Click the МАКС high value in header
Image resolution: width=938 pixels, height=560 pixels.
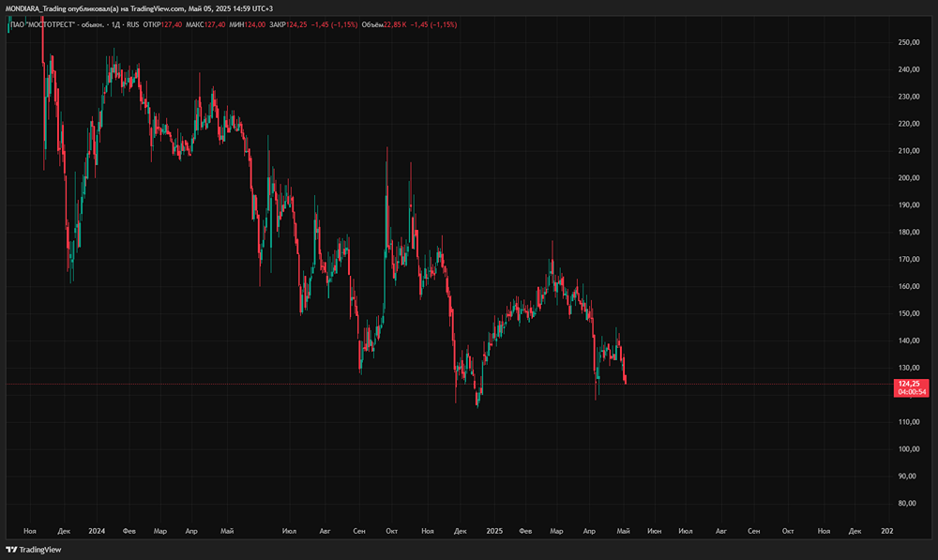[215, 24]
